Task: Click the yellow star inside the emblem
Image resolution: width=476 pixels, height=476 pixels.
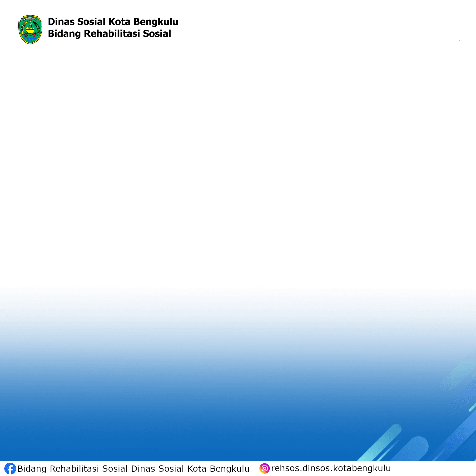Action: tap(30, 21)
